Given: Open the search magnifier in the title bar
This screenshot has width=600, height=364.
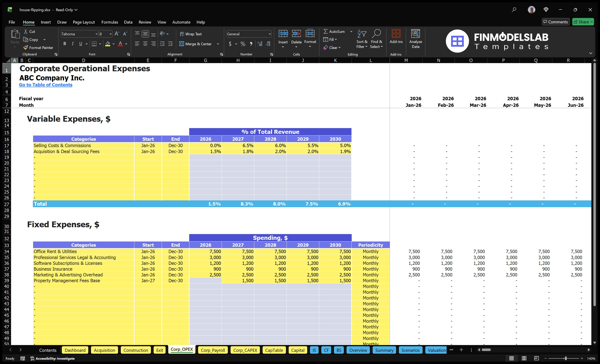Looking at the screenshot, I should [x=514, y=10].
